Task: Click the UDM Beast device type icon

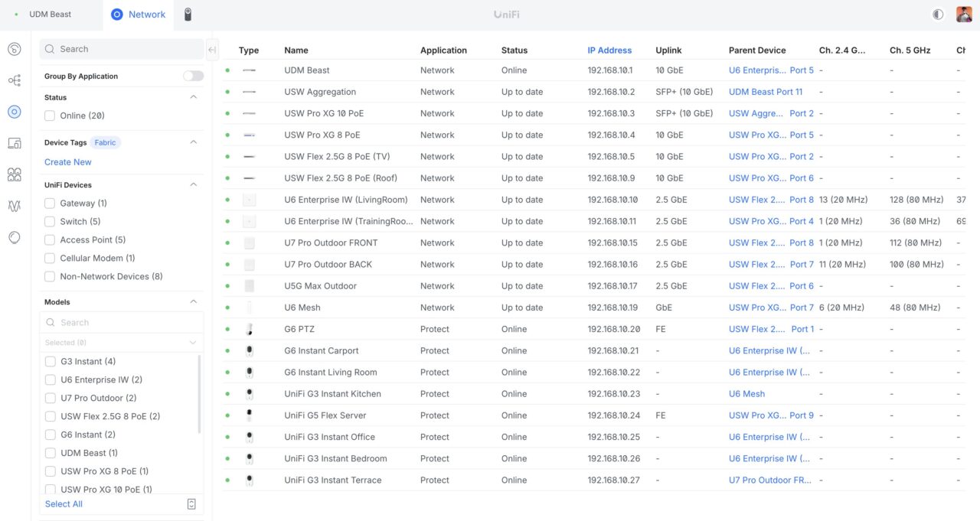Action: tap(249, 70)
